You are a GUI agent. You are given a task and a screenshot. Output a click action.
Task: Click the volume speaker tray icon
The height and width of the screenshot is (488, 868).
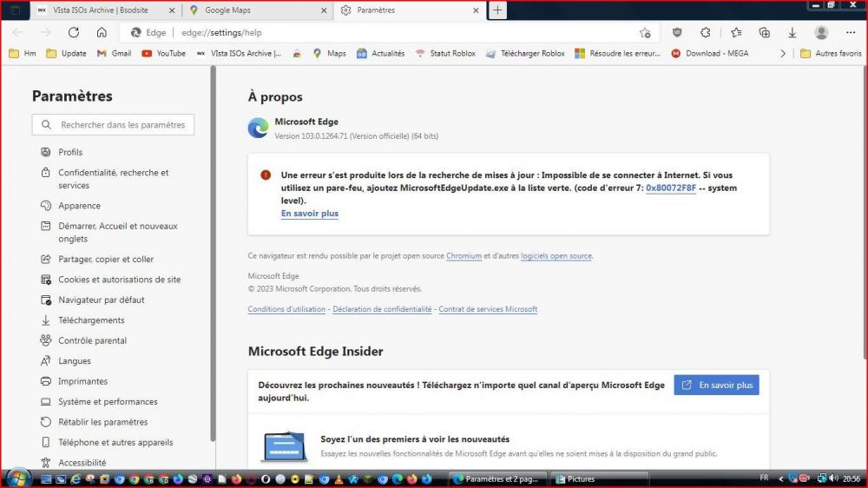coord(833,478)
